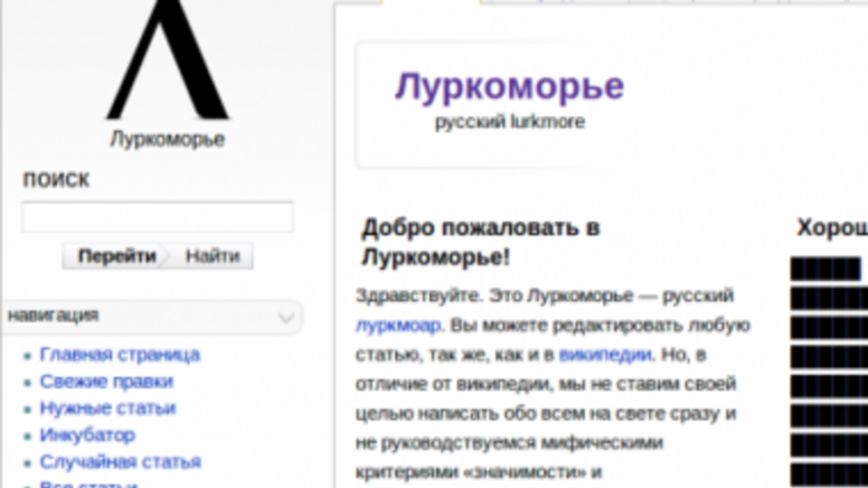Click the Lurkmore lambda logo
Image resolution: width=868 pixels, height=488 pixels.
click(168, 60)
